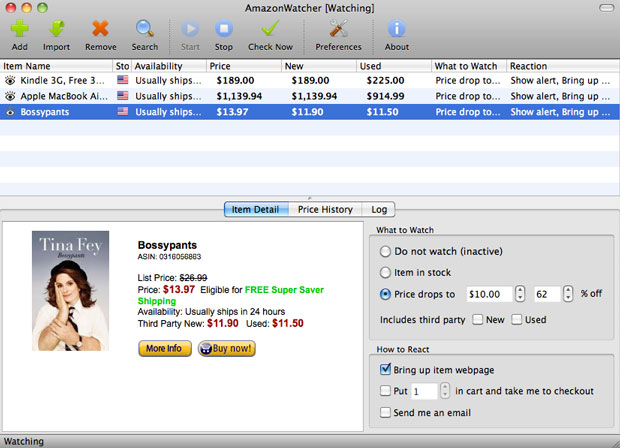Select the Bossypants item name cell
The width and height of the screenshot is (620, 448).
(45, 112)
